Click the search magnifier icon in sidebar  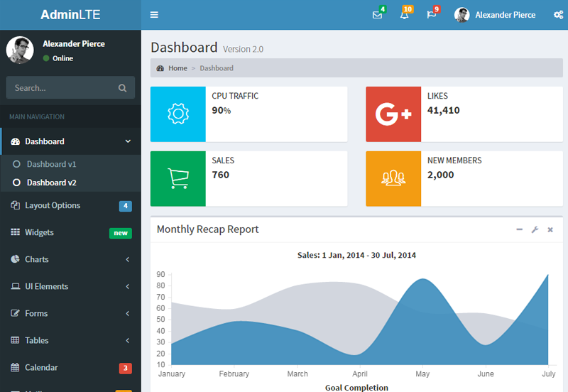(x=122, y=88)
